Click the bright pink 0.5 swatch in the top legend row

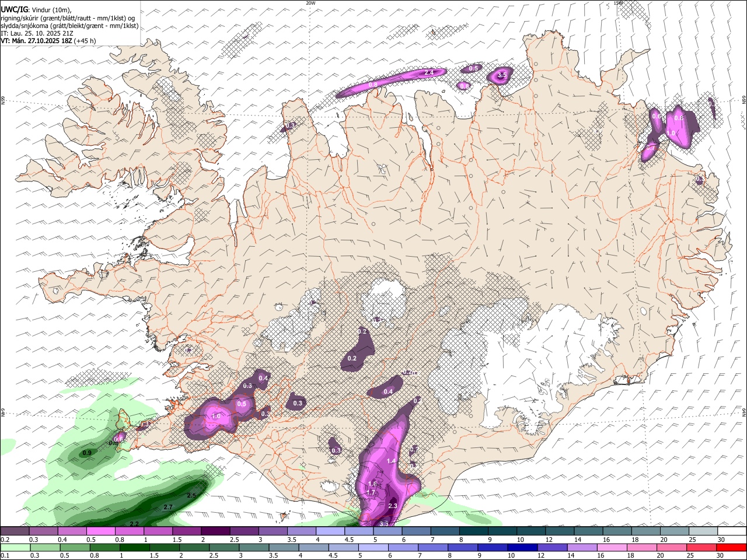point(100,531)
